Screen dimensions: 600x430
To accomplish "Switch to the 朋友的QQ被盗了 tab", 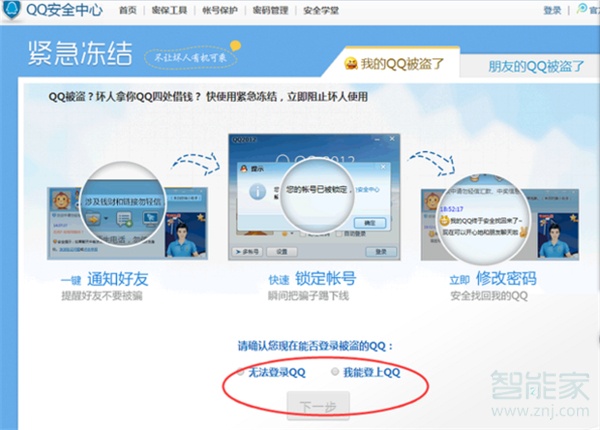I will click(x=536, y=66).
